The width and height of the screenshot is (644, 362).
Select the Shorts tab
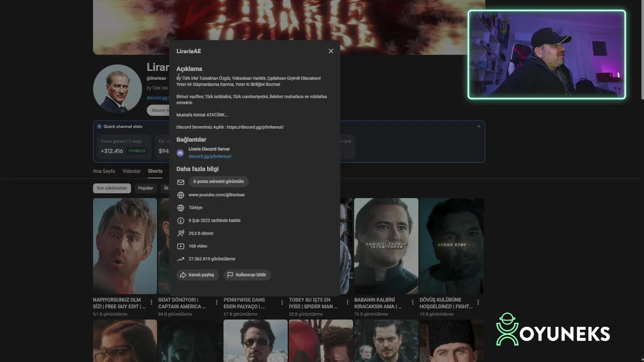[x=155, y=171]
